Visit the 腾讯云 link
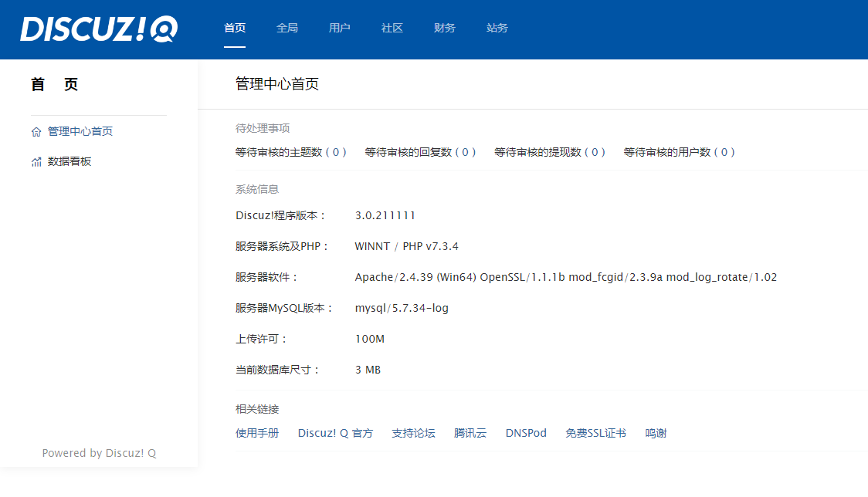Viewport: 868px width, 497px height. pyautogui.click(x=470, y=433)
